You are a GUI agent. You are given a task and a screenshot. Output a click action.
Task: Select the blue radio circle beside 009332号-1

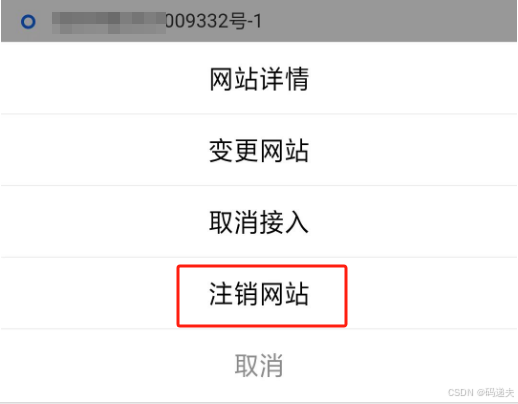[28, 22]
